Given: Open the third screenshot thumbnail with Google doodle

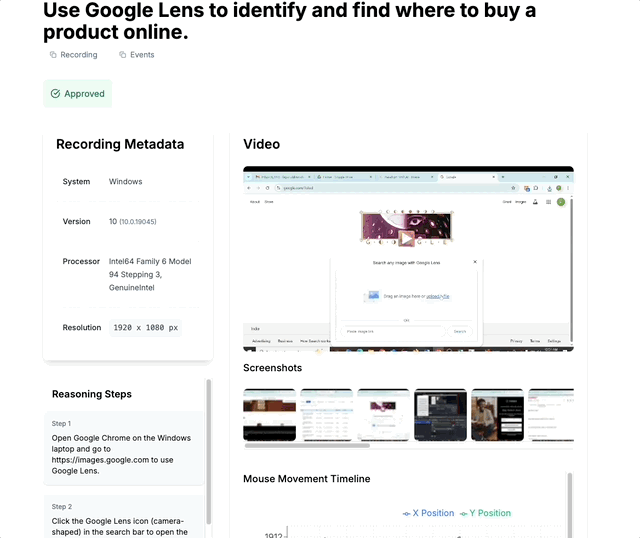Looking at the screenshot, I should tap(383, 415).
